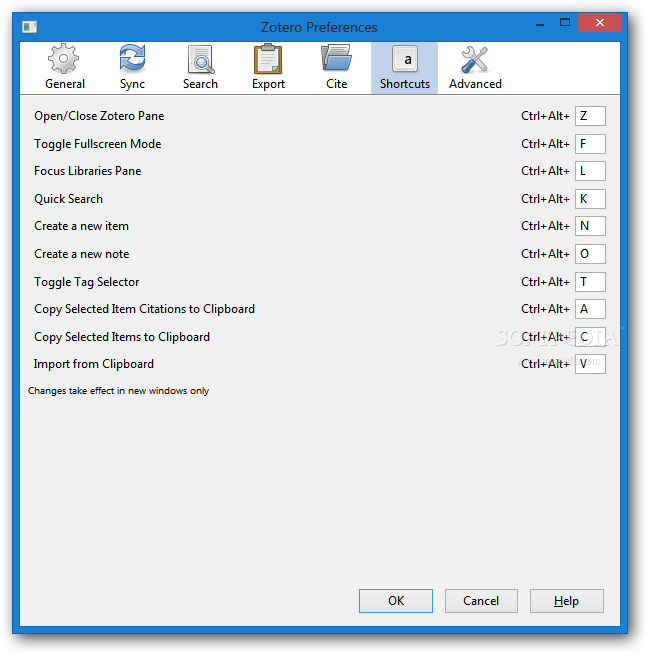The image size is (648, 654).
Task: Open the General preferences gear icon
Action: click(63, 59)
